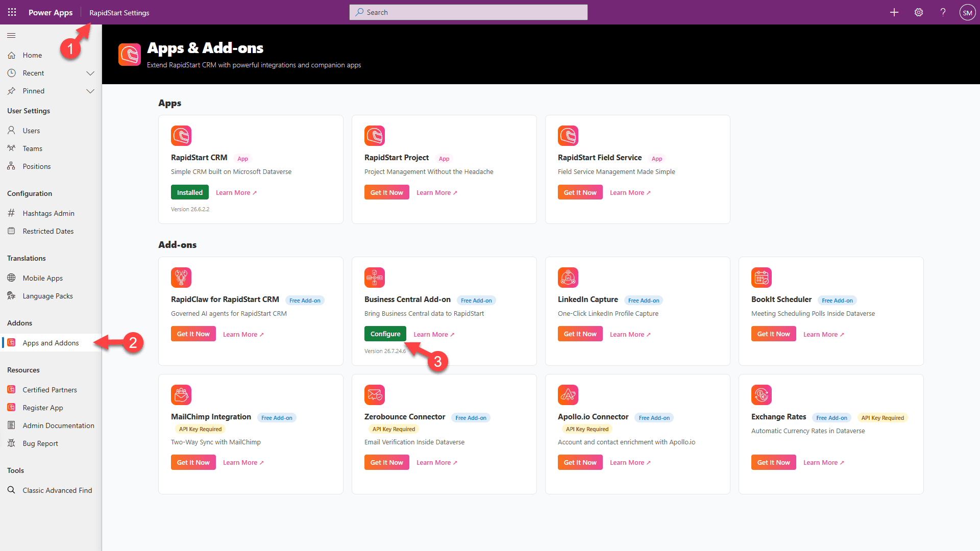Click Get It Now for RapidStart Project
980x551 pixels.
coord(387,192)
